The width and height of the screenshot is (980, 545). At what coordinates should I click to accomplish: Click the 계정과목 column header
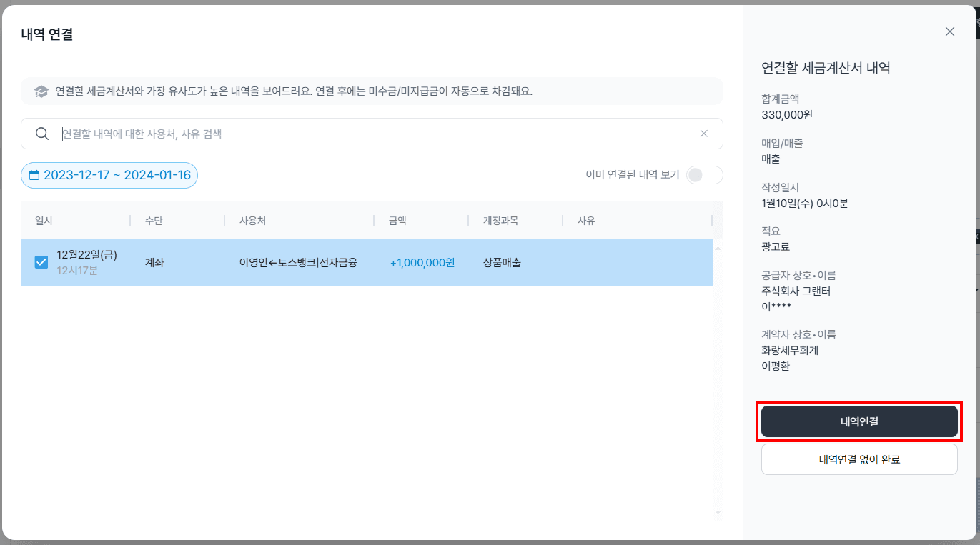501,221
